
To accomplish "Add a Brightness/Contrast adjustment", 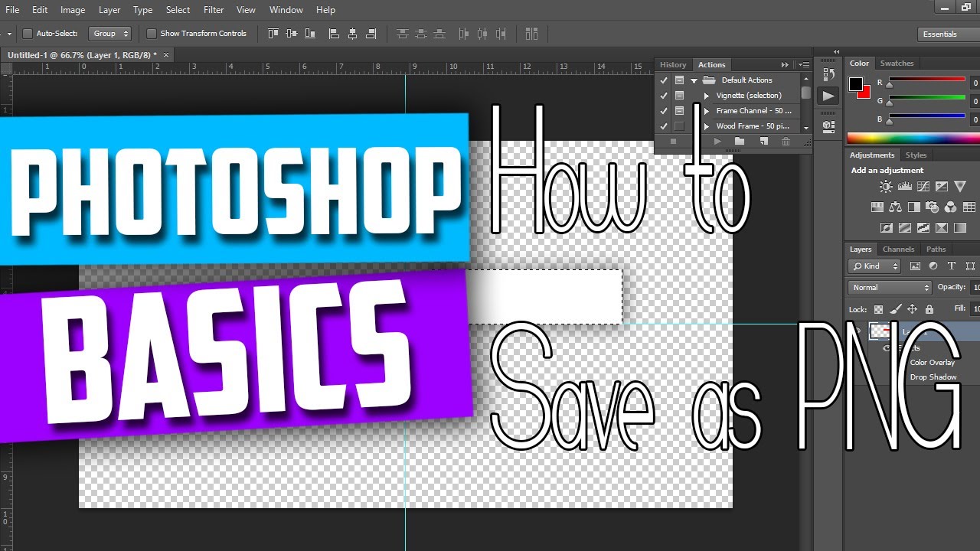I will [886, 187].
